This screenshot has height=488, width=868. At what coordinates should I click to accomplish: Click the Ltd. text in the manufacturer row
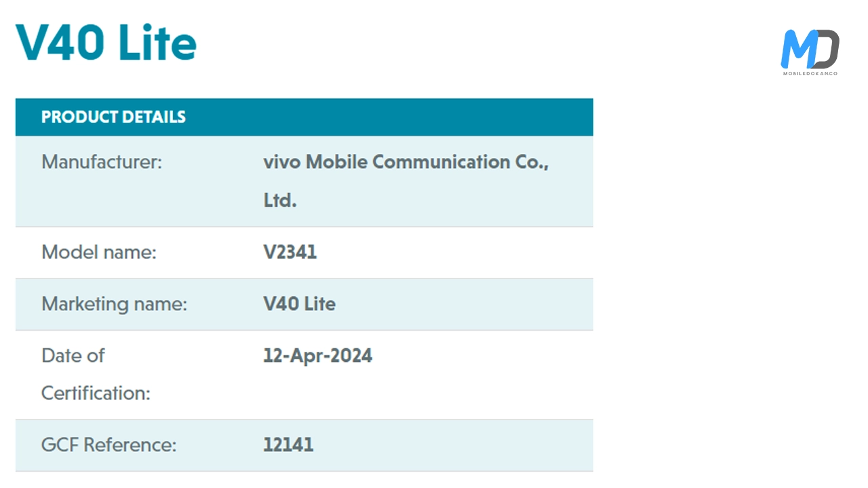coord(279,201)
